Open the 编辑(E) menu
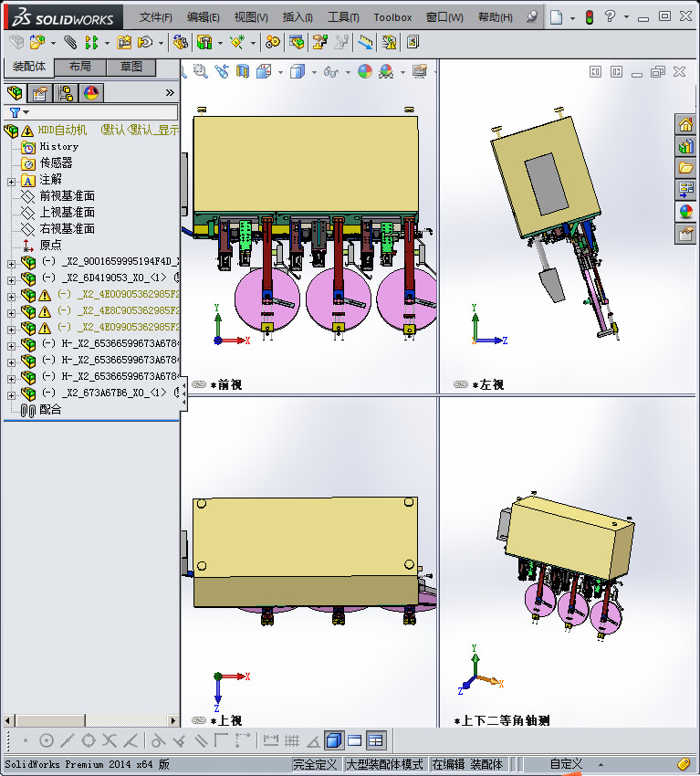700x776 pixels. [x=203, y=17]
